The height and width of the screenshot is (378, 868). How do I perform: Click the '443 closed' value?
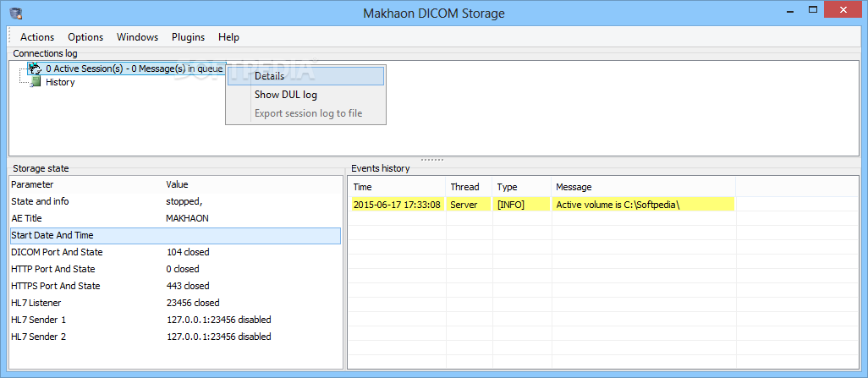(x=188, y=286)
